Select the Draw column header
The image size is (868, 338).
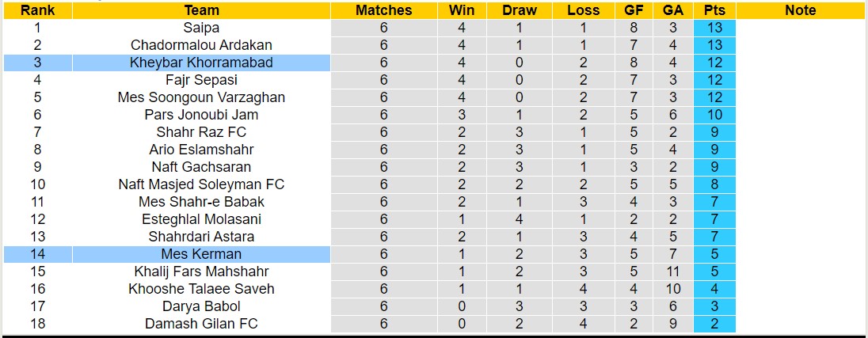(x=520, y=10)
